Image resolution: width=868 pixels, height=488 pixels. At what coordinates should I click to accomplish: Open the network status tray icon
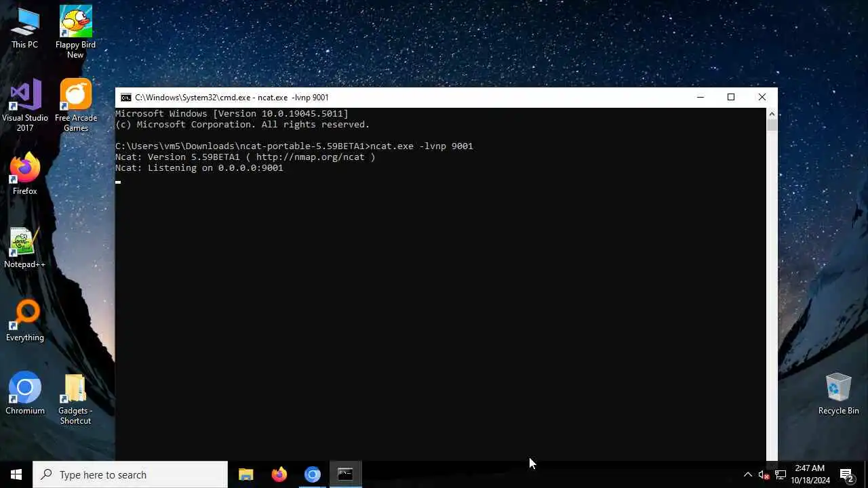[781, 474]
